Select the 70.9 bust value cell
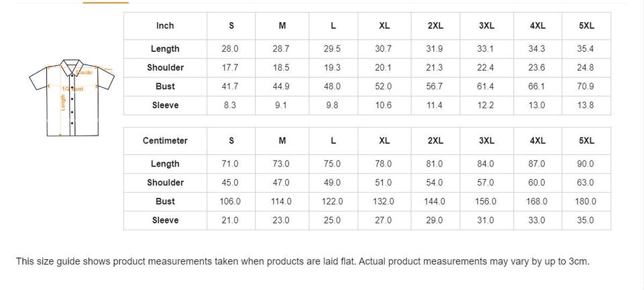The image size is (644, 290). click(586, 86)
